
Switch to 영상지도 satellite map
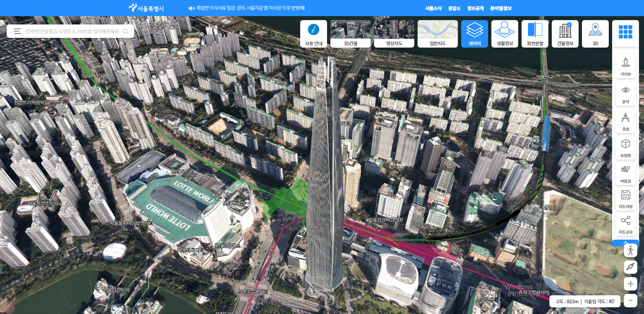(x=394, y=34)
